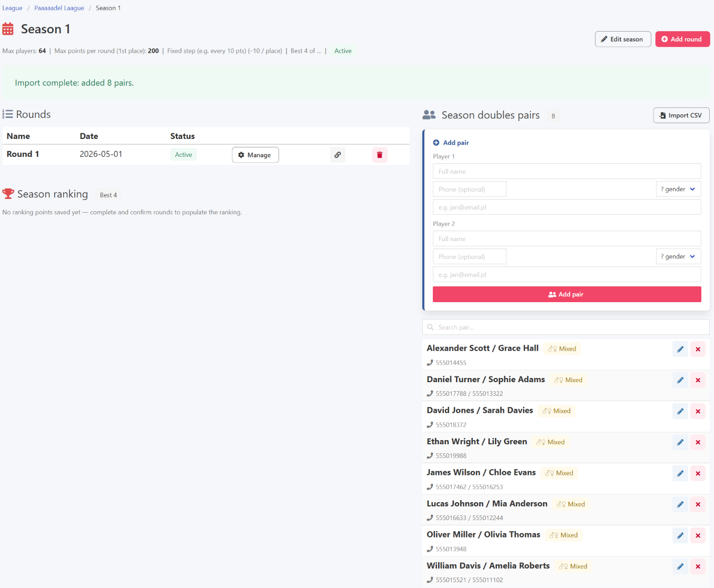Submit the red Add pair button
The height and width of the screenshot is (588, 714).
[x=567, y=294]
